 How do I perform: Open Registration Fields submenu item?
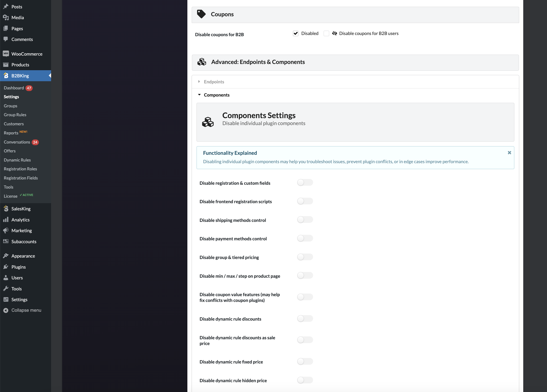pyautogui.click(x=21, y=178)
